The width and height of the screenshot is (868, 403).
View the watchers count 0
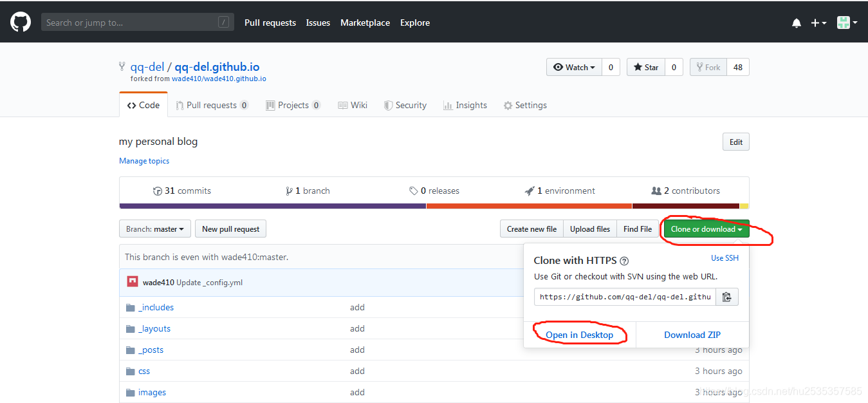[611, 67]
